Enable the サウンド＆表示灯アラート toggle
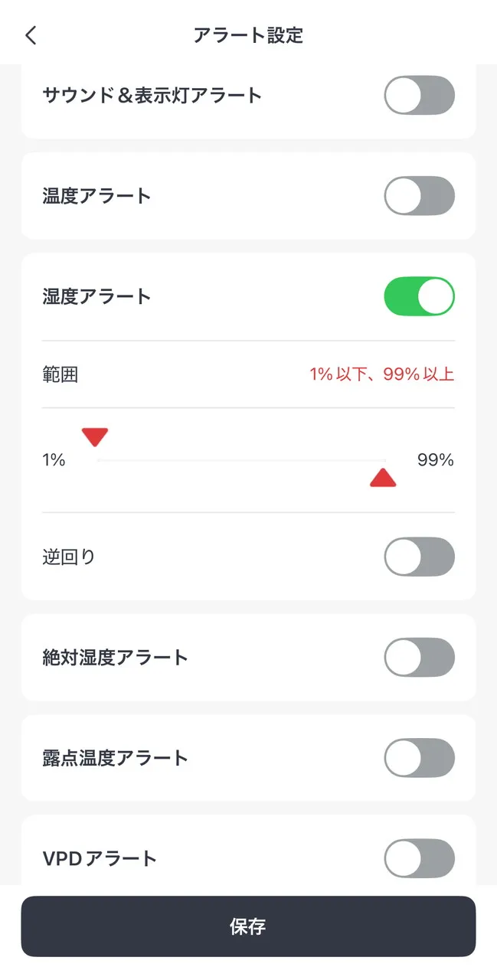 (x=419, y=96)
